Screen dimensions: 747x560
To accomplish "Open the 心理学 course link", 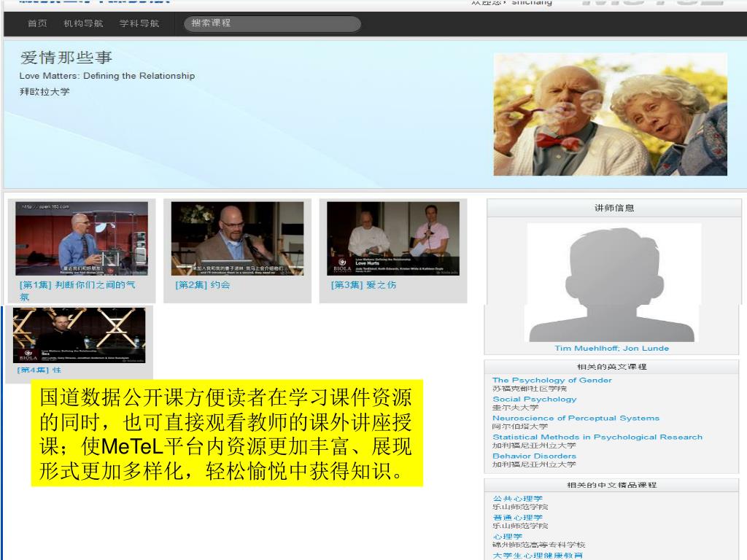I will point(508,537).
